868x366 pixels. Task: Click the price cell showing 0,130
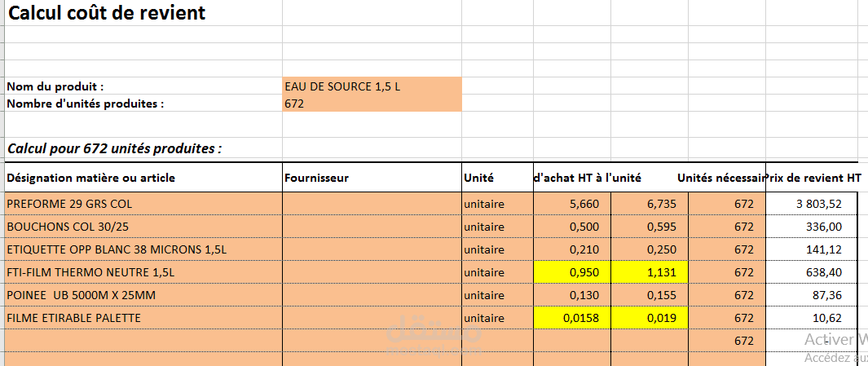click(572, 295)
